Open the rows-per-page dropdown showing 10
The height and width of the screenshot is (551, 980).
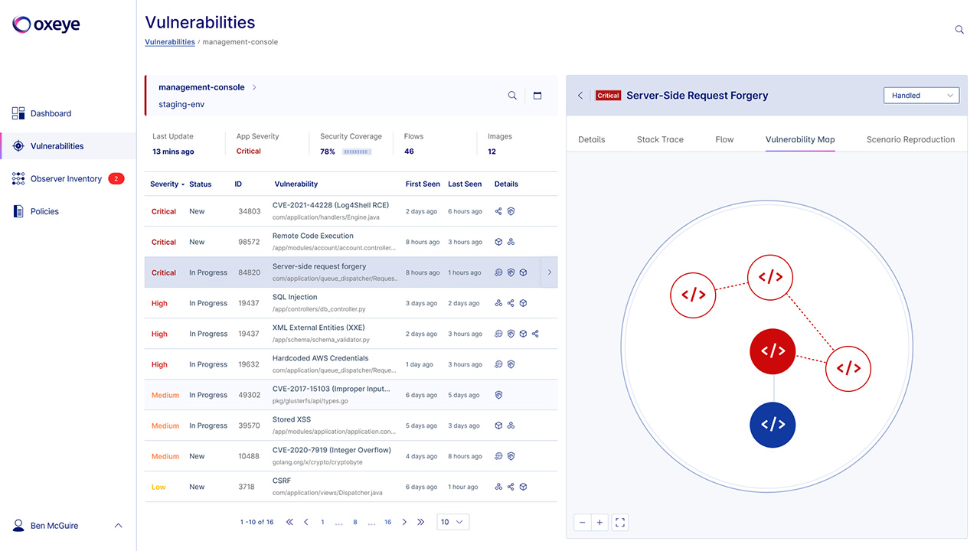tap(452, 522)
